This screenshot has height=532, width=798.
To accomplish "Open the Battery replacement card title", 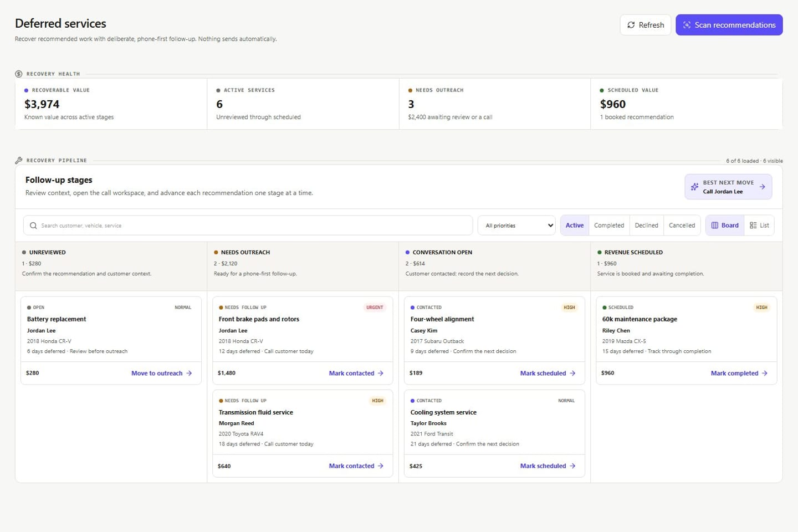I will pos(57,319).
